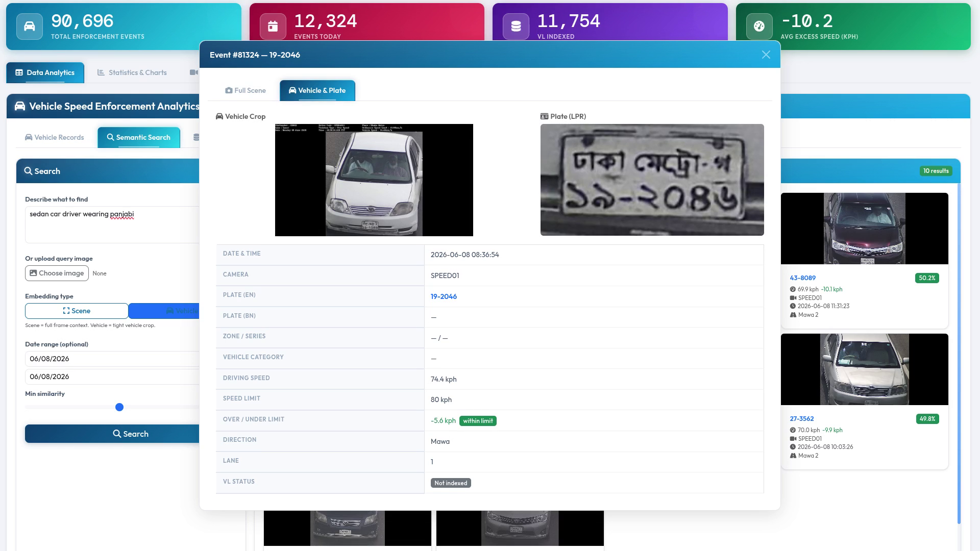Screen dimensions: 980x551
Task: Click the speed gauge icon on result 43-8089
Action: [x=793, y=289]
